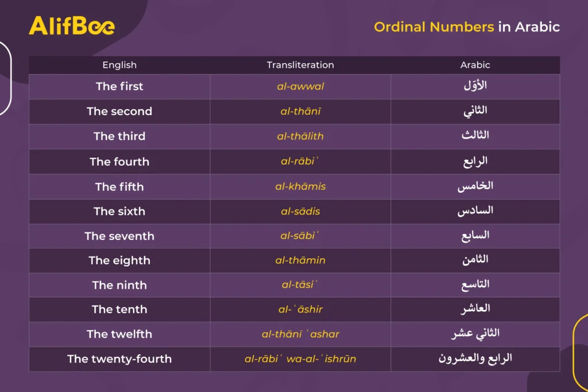Click the 'The first' cell
This screenshot has height=392, width=588.
tap(119, 87)
